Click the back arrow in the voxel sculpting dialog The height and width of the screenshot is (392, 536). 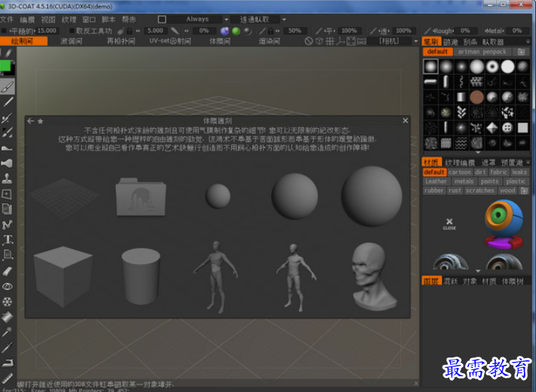coord(30,121)
